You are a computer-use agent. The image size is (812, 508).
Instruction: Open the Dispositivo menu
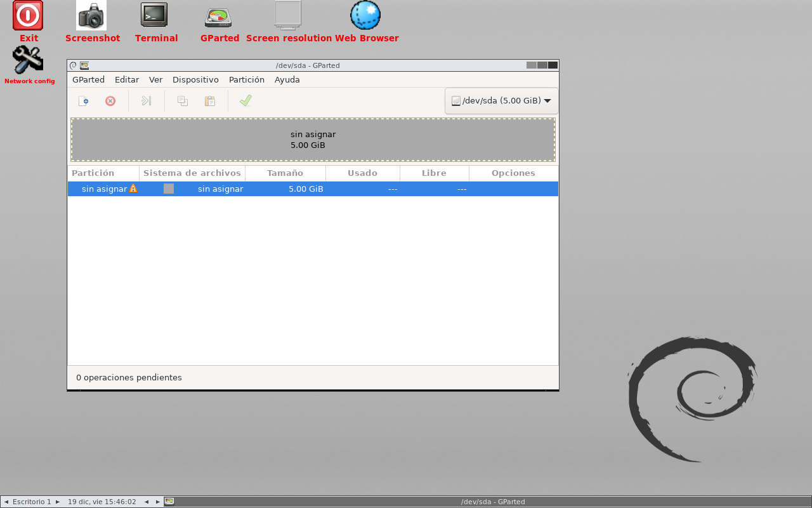point(195,80)
